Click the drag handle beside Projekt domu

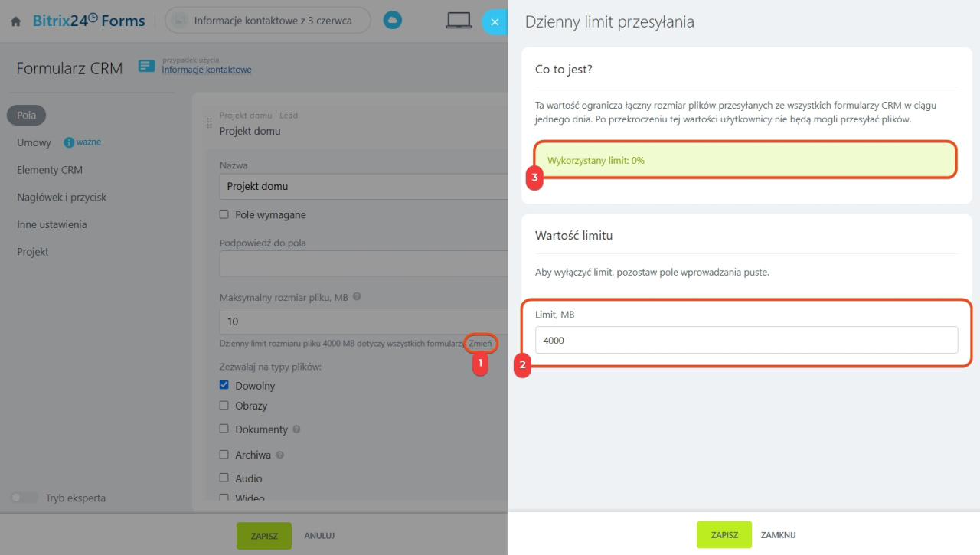tap(210, 123)
